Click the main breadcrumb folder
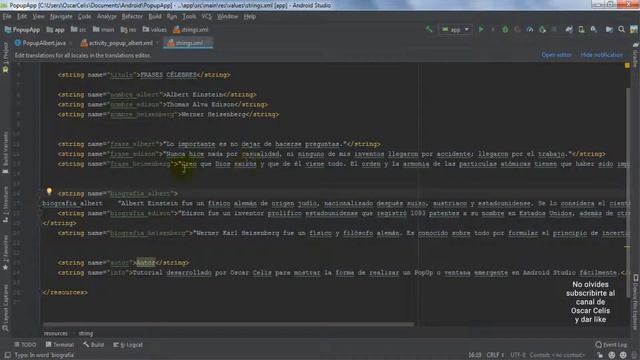This screenshot has width=640, height=360. click(104, 30)
